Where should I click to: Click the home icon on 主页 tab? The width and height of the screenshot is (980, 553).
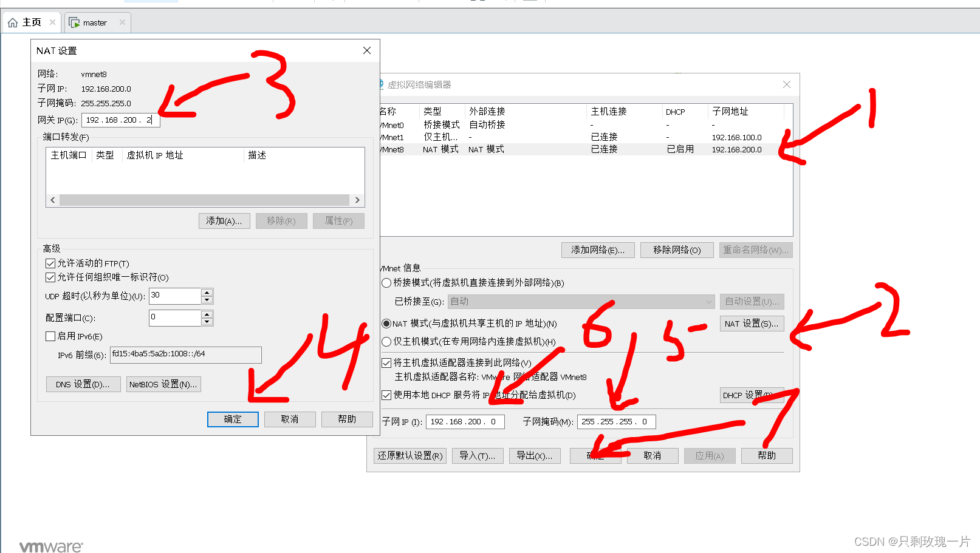pos(13,22)
